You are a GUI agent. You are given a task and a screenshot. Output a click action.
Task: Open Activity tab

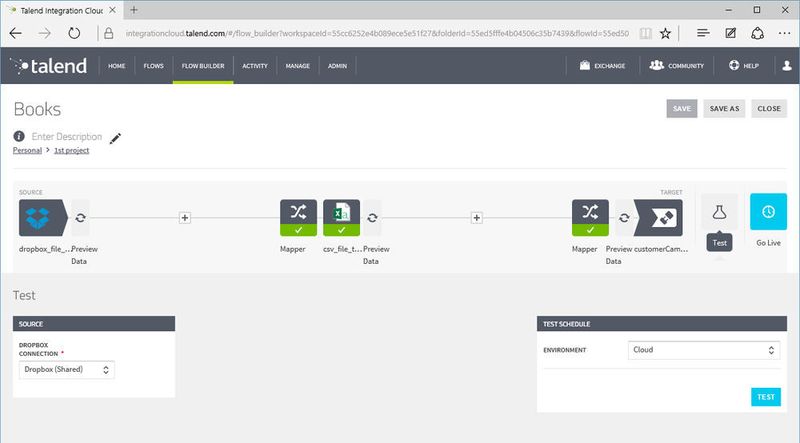click(255, 66)
